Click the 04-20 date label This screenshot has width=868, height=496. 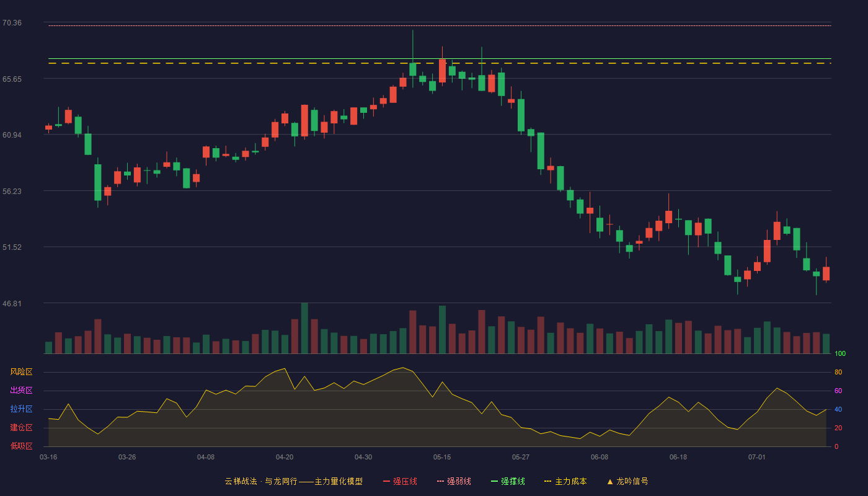point(285,457)
